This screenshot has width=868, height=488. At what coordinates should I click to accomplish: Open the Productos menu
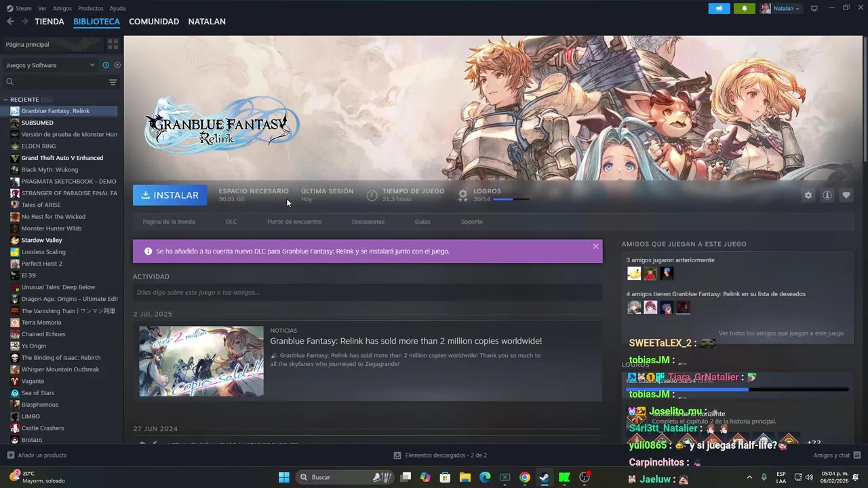[x=91, y=8]
